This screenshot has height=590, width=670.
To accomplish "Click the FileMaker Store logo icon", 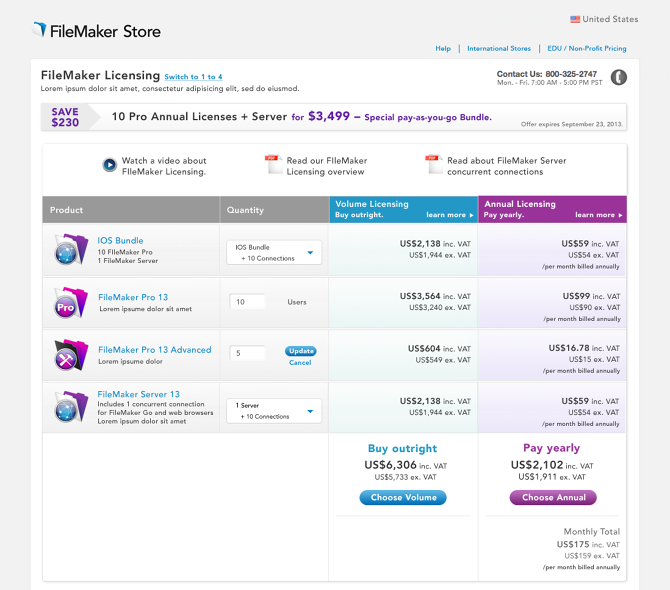I will [x=40, y=29].
